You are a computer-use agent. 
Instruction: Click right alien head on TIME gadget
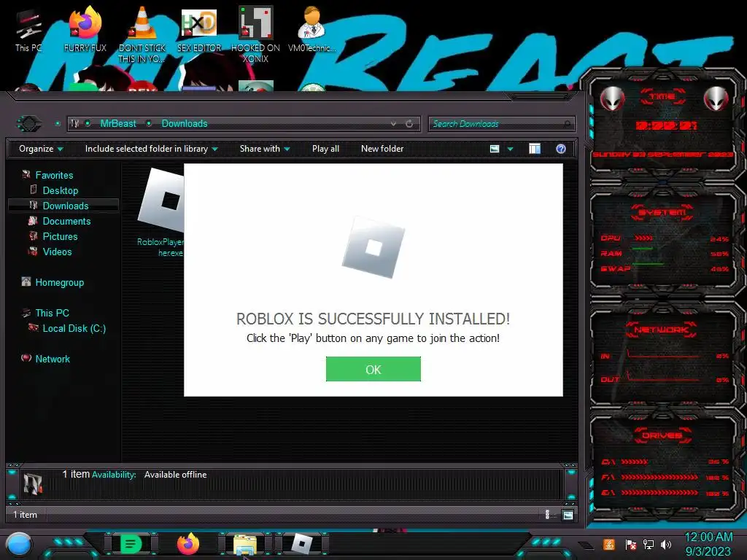(716, 98)
